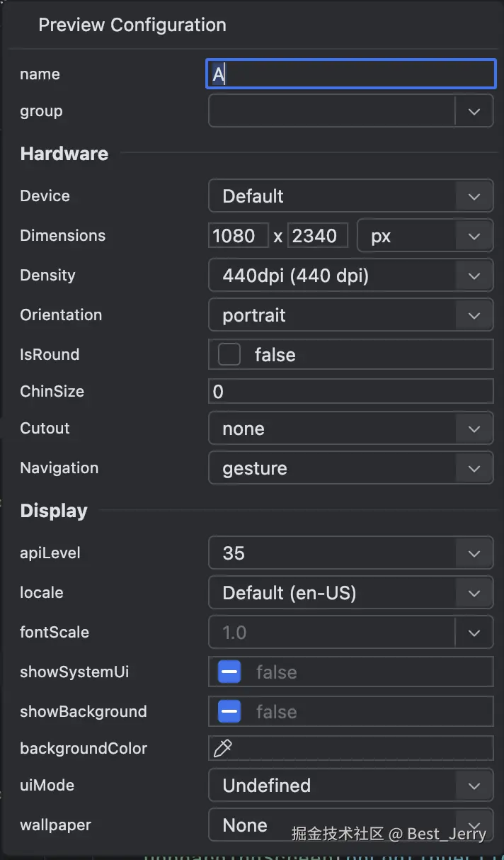The height and width of the screenshot is (860, 504).
Task: Expand the Navigation dropdown
Action: click(474, 468)
